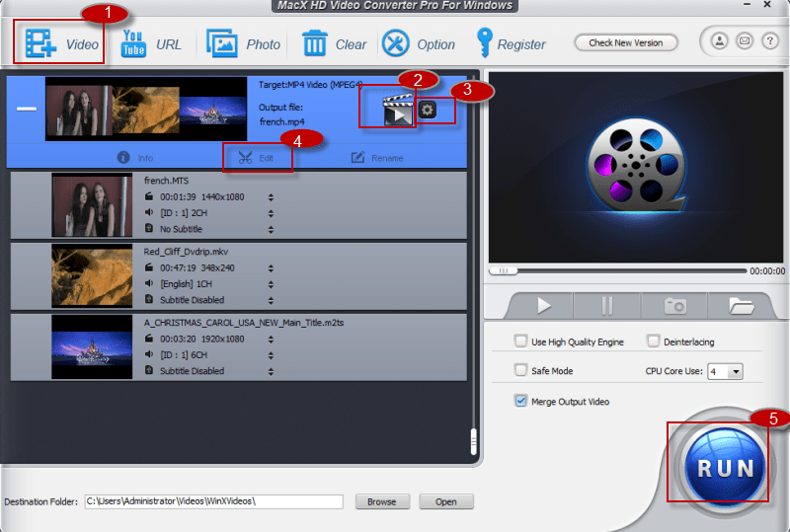Open the snapshot folder icon
The image size is (790, 532).
tap(741, 306)
